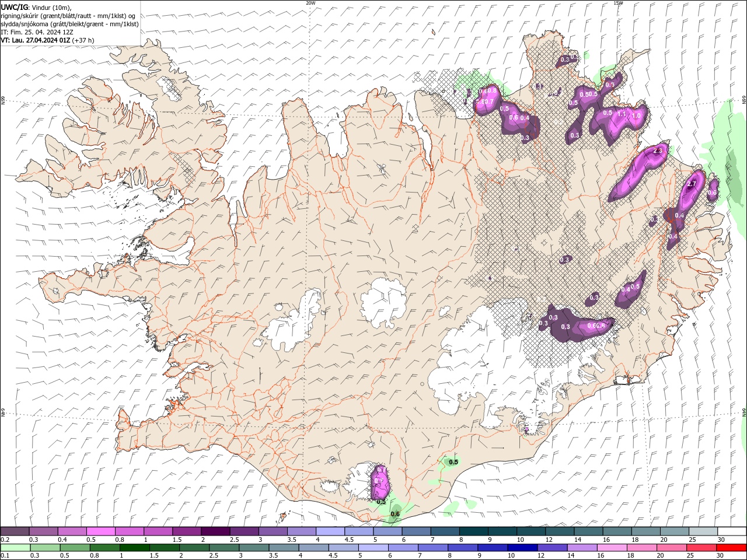Click the '2.7' precipitation value on the map
This screenshot has height=560, width=747.
pyautogui.click(x=692, y=184)
